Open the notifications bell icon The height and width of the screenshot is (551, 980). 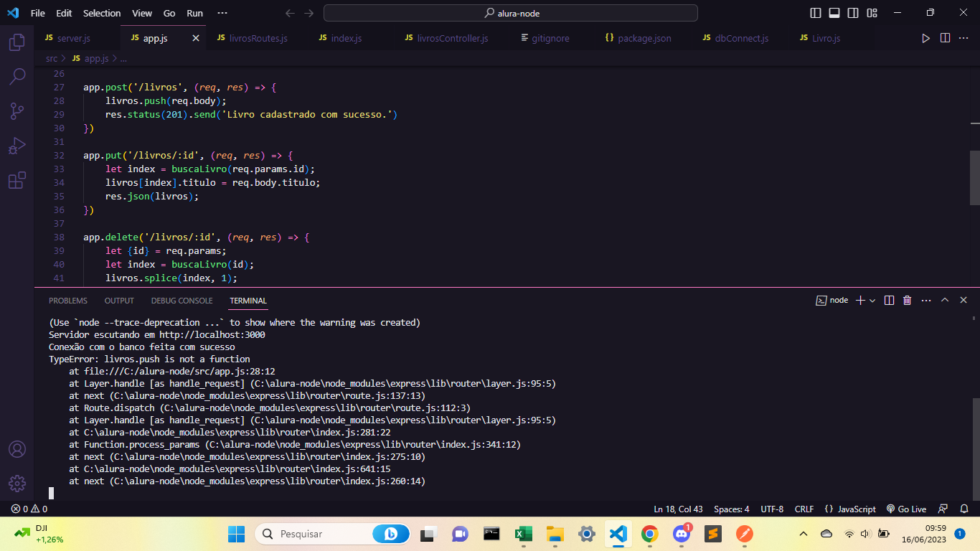tap(963, 509)
